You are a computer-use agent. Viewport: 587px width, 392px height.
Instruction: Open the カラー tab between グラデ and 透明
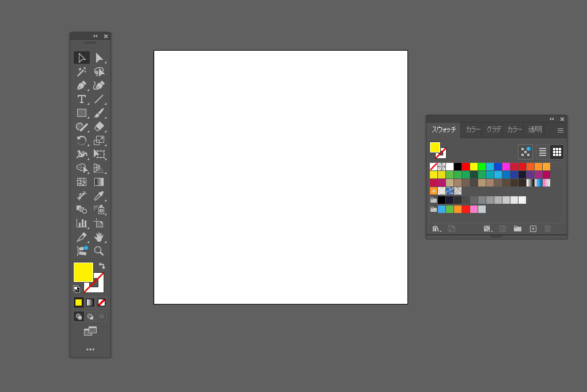pos(514,130)
